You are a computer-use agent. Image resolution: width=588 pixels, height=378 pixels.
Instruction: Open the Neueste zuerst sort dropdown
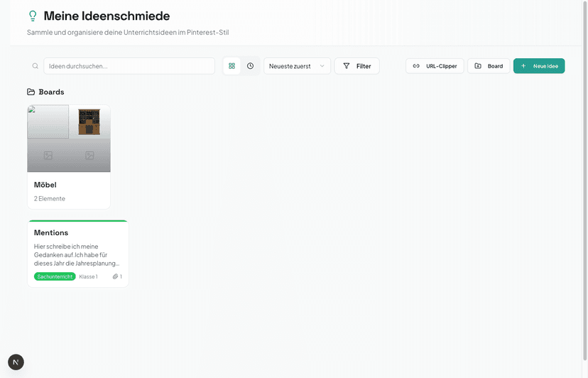pos(297,66)
